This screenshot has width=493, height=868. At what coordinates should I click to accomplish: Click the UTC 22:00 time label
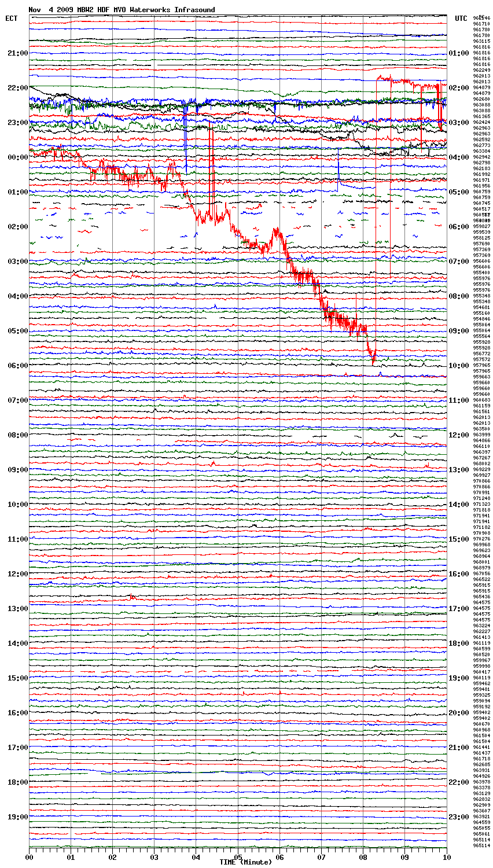[459, 782]
